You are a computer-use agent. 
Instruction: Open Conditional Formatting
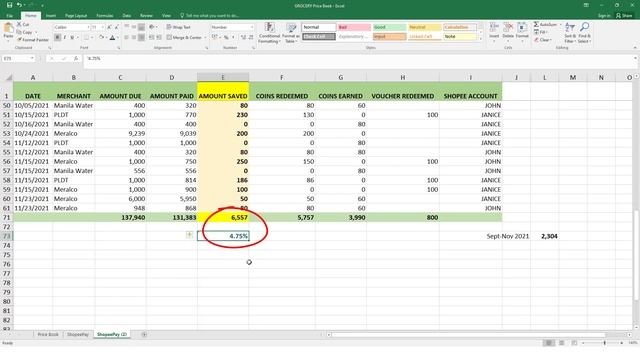pos(269,33)
